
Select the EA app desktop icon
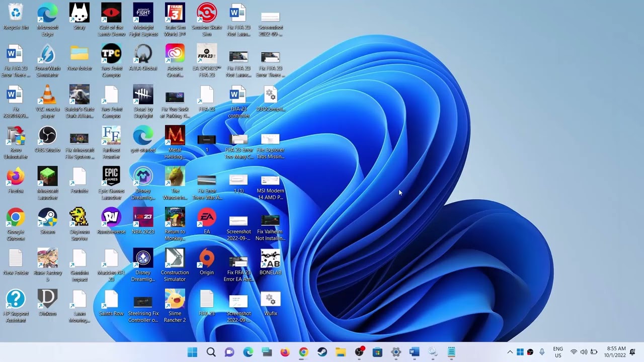[x=207, y=221]
